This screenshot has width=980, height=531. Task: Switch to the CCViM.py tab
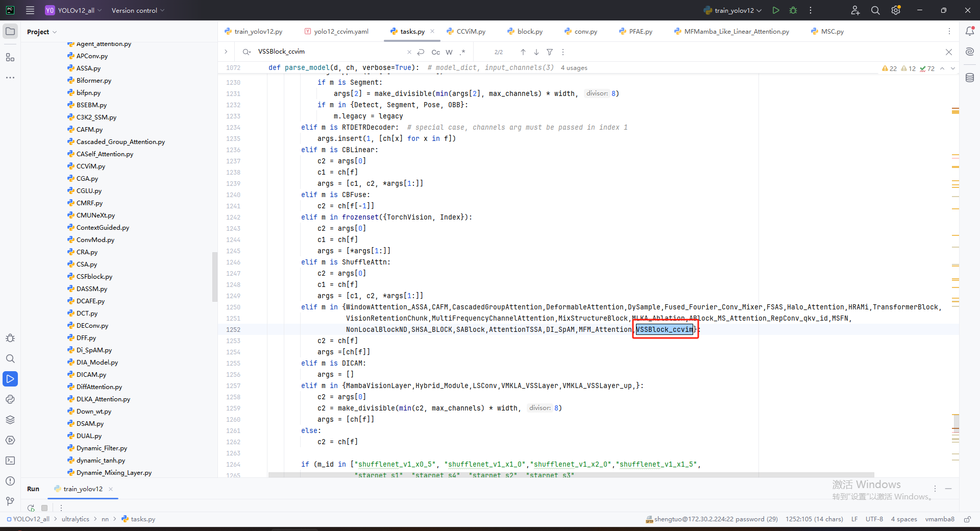(470, 31)
